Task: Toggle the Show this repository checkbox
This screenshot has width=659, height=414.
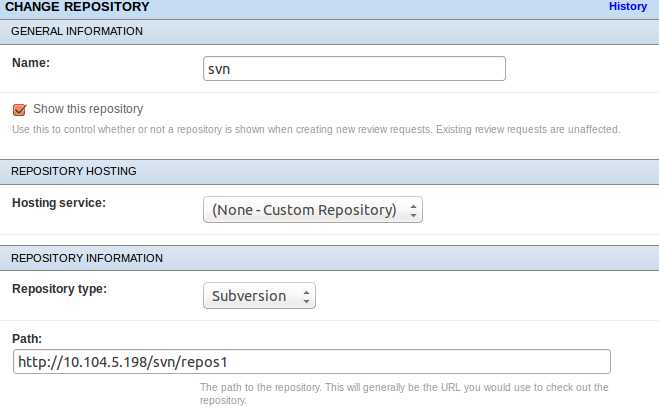Action: 19,109
